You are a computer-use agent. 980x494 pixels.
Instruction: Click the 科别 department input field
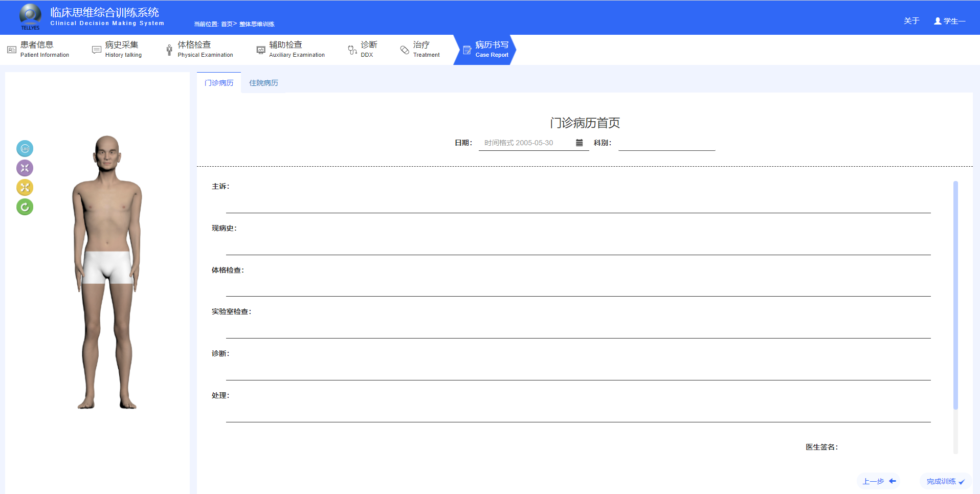666,143
